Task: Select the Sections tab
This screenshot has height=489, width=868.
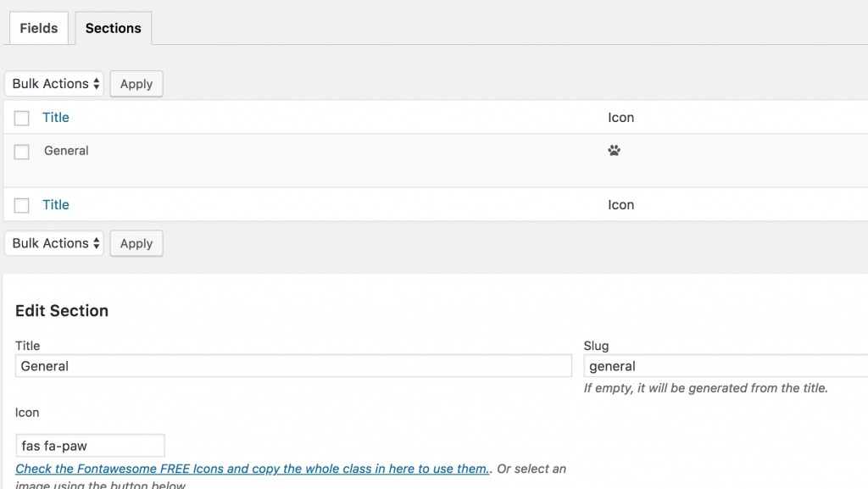Action: (114, 28)
